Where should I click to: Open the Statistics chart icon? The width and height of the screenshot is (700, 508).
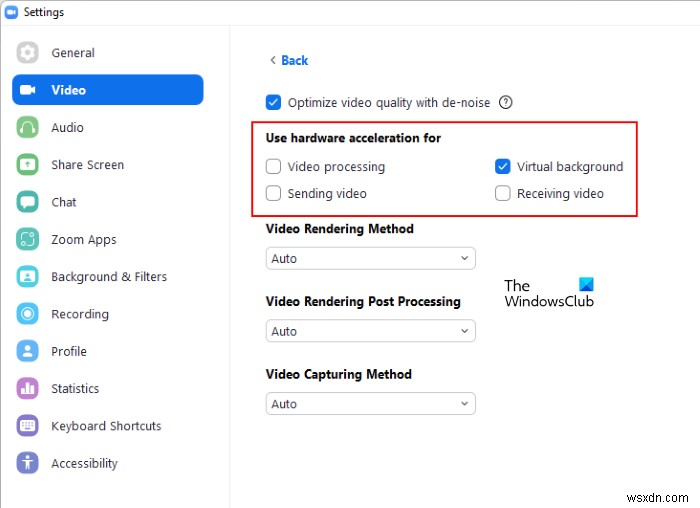tap(28, 389)
